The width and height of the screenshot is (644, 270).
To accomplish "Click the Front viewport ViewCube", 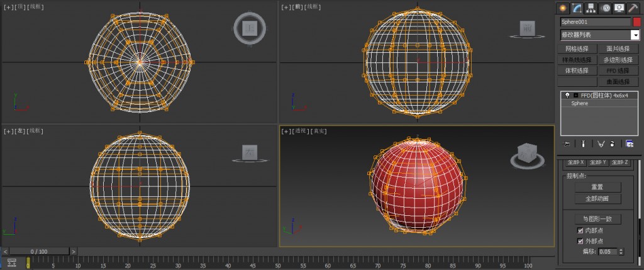I will (527, 29).
